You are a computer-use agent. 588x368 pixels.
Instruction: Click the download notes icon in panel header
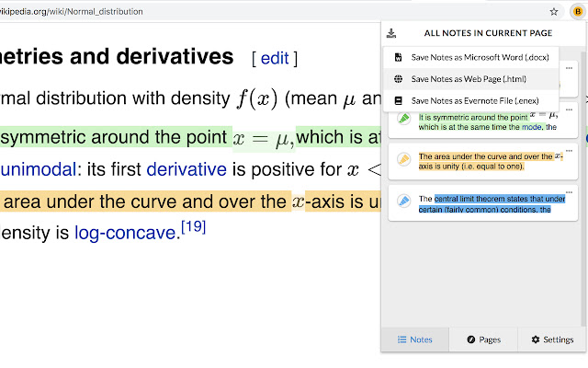(x=391, y=34)
